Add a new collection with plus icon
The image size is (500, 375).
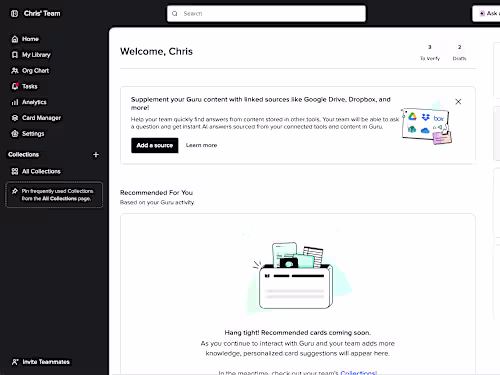(x=96, y=155)
